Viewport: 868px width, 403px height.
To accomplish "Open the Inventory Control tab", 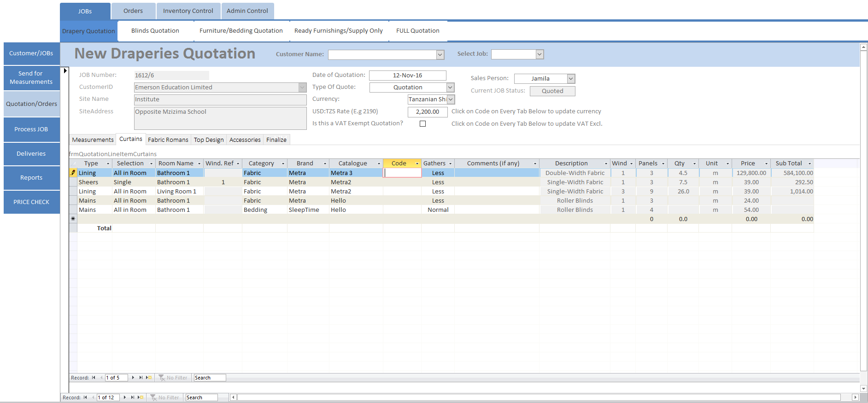I will click(188, 11).
